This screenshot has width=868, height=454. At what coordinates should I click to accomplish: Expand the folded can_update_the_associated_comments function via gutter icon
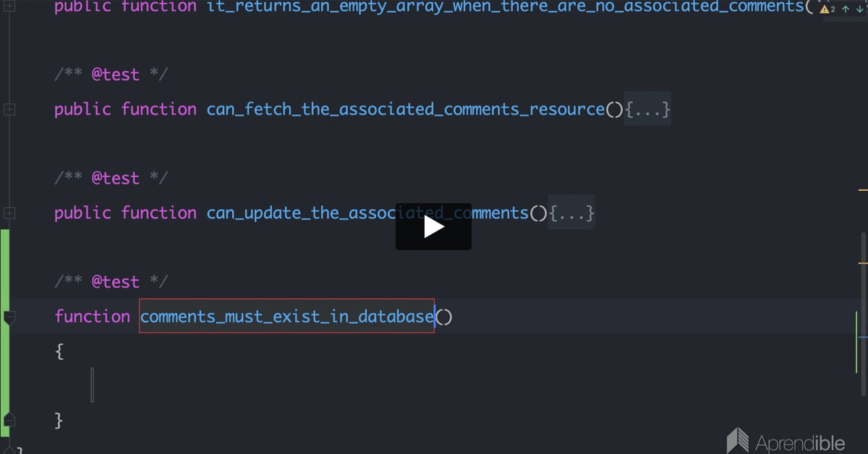(x=9, y=213)
